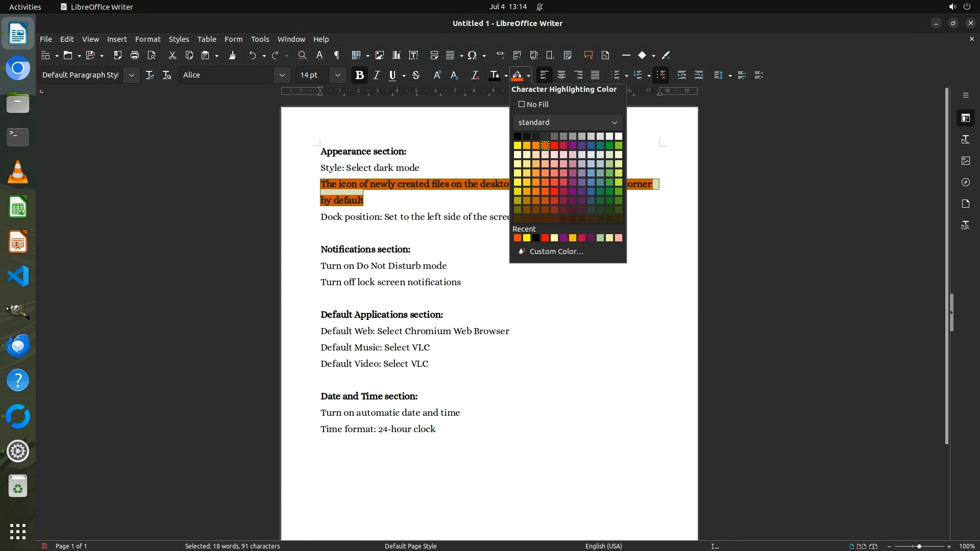
Task: Click the Insert Special Character omega icon
Action: (x=472, y=55)
